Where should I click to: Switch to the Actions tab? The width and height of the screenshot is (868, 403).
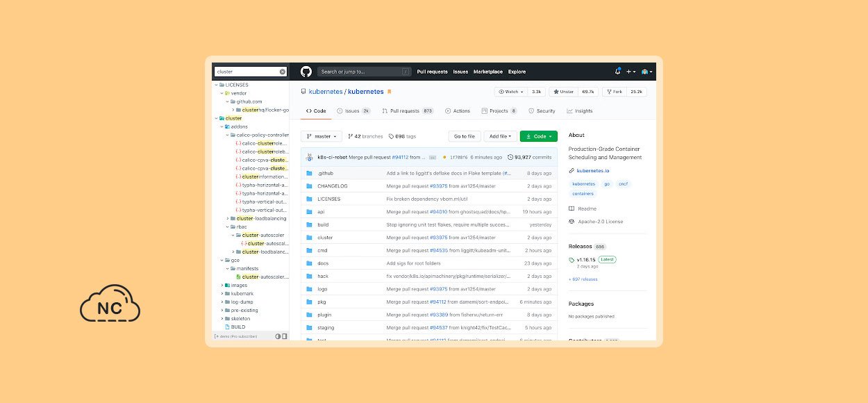tap(458, 111)
